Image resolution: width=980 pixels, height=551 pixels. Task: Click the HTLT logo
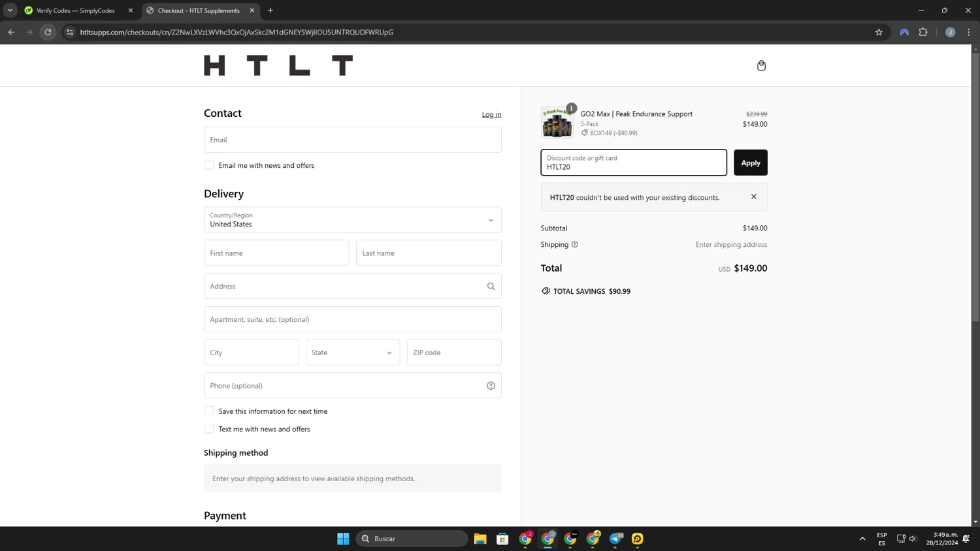(278, 65)
